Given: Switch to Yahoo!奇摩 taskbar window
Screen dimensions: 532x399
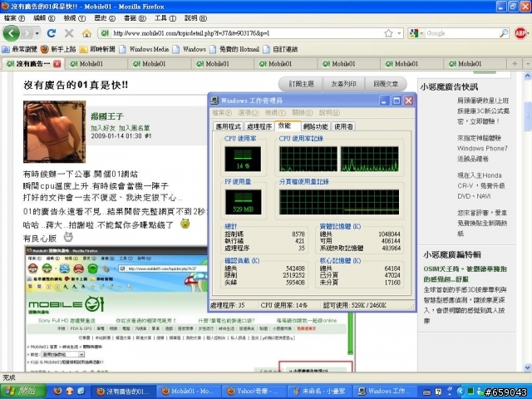Looking at the screenshot, I should pos(255,392).
